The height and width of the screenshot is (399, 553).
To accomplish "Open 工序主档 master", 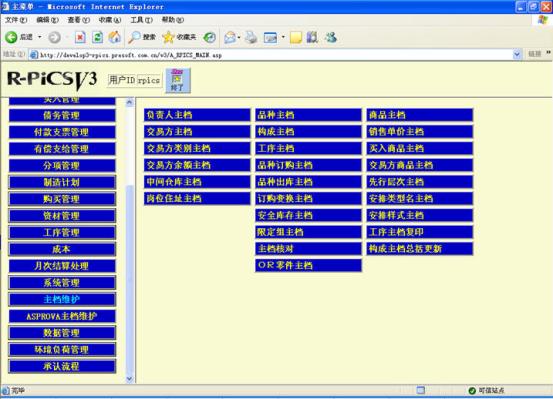I will tap(309, 148).
